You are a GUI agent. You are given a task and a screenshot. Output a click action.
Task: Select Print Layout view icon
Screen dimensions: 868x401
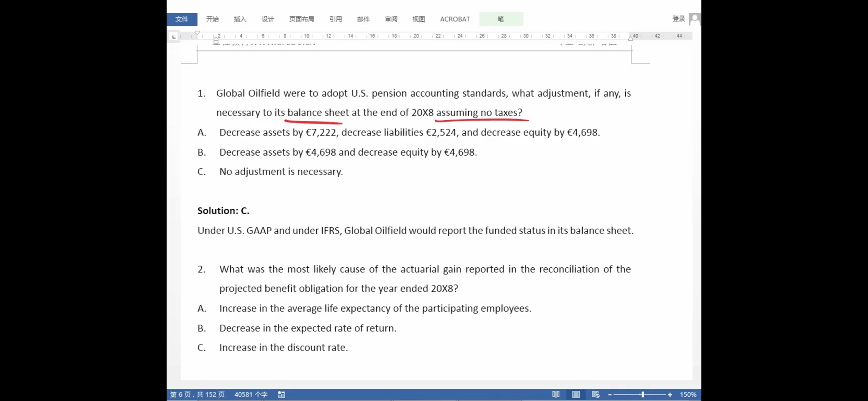click(576, 394)
